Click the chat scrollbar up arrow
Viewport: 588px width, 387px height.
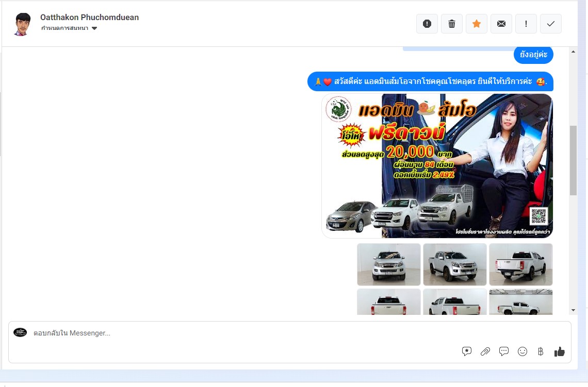[573, 52]
